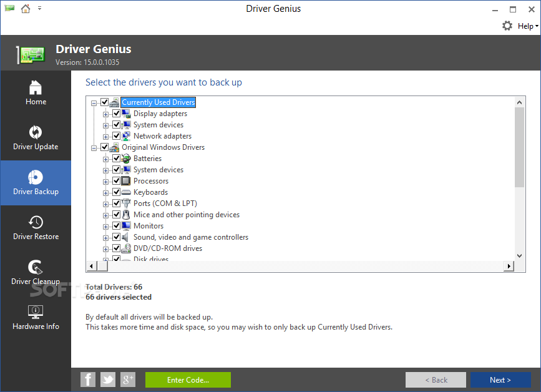Expand Batteries tree node
Viewport: 541px width, 392px height.
pos(105,159)
